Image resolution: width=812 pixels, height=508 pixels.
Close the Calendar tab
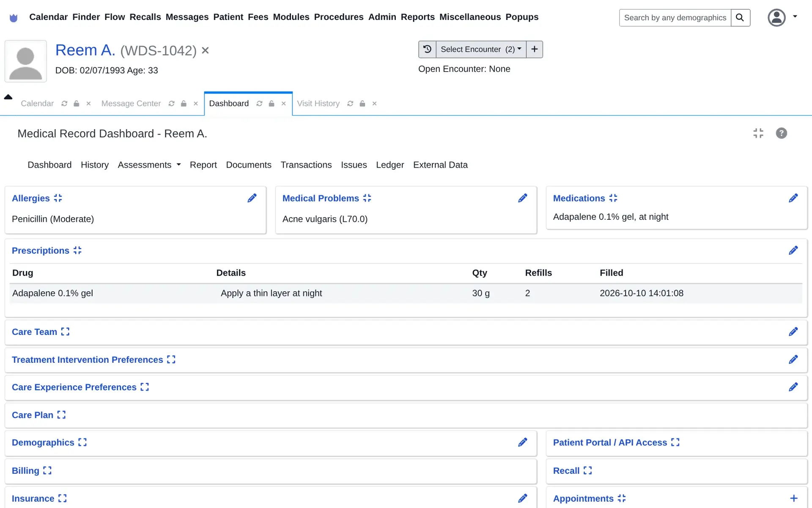(88, 103)
